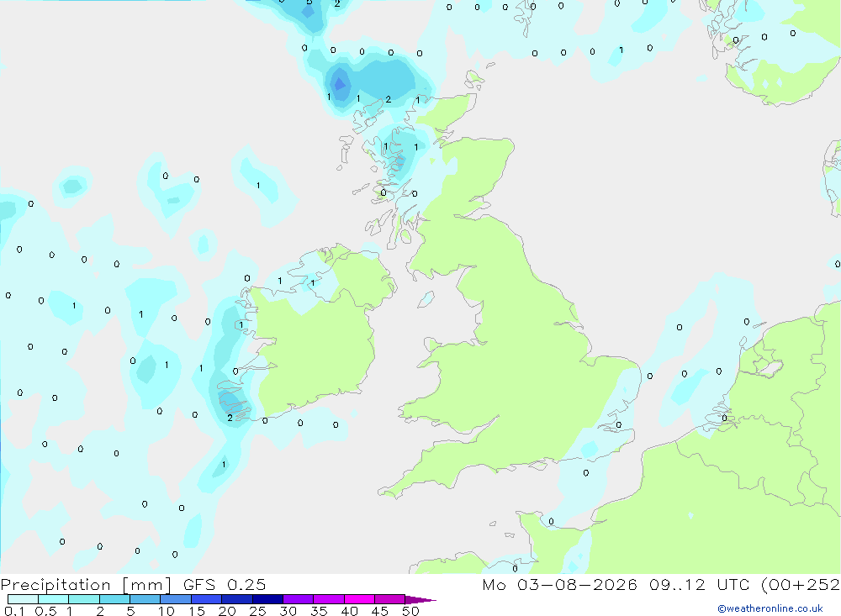Pick the 15 to 20 mm legend color
This screenshot has width=841, height=616.
207,599
